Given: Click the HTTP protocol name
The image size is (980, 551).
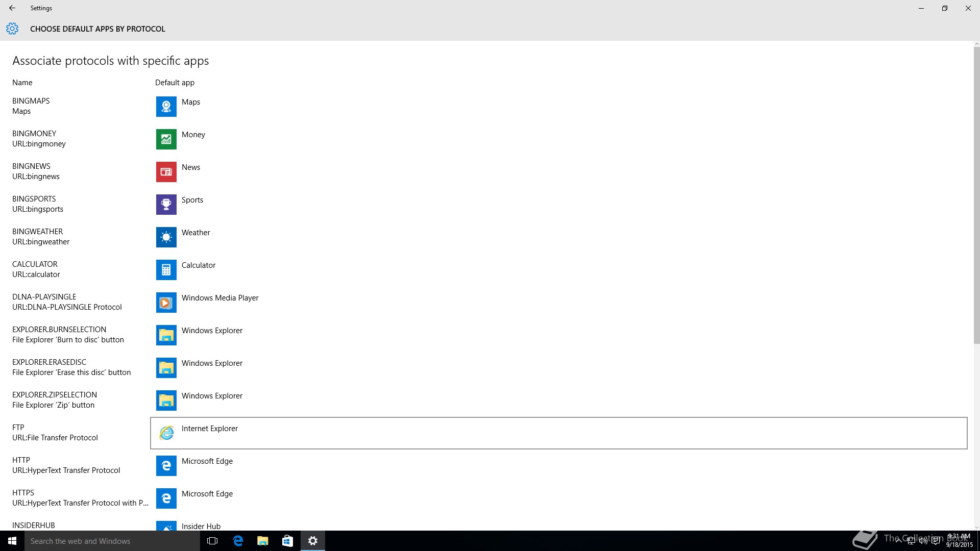Looking at the screenshot, I should [21, 460].
